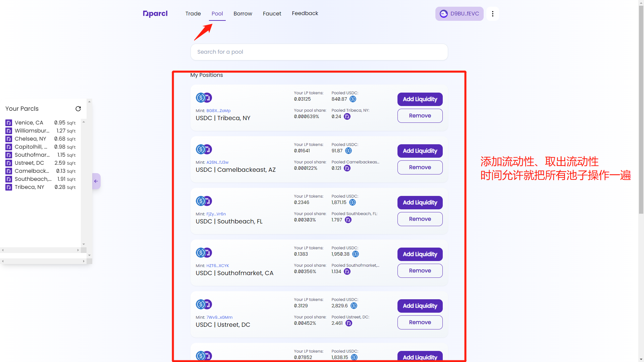Select Ustreet, DC in Your Parcls
644x362 pixels.
click(x=41, y=163)
